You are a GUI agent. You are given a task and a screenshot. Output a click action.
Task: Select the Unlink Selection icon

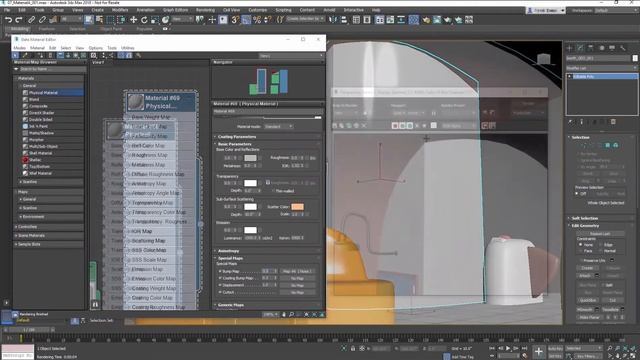[x=42, y=20]
